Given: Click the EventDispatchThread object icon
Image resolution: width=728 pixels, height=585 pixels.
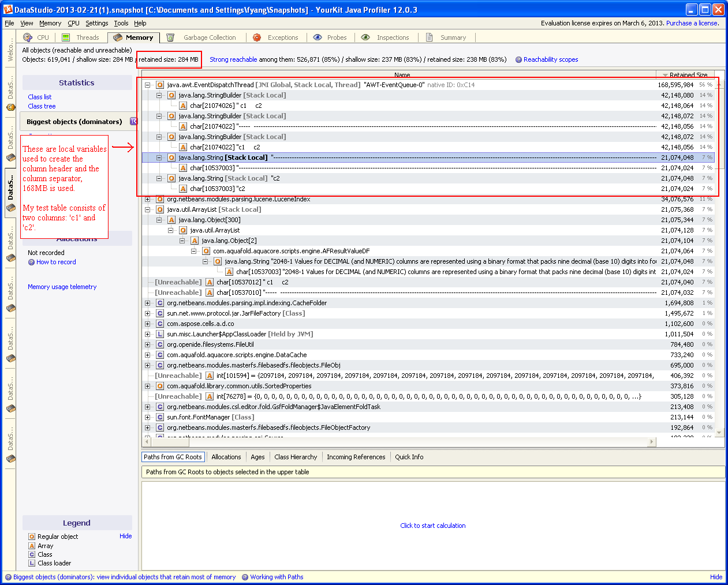Looking at the screenshot, I should pos(160,85).
